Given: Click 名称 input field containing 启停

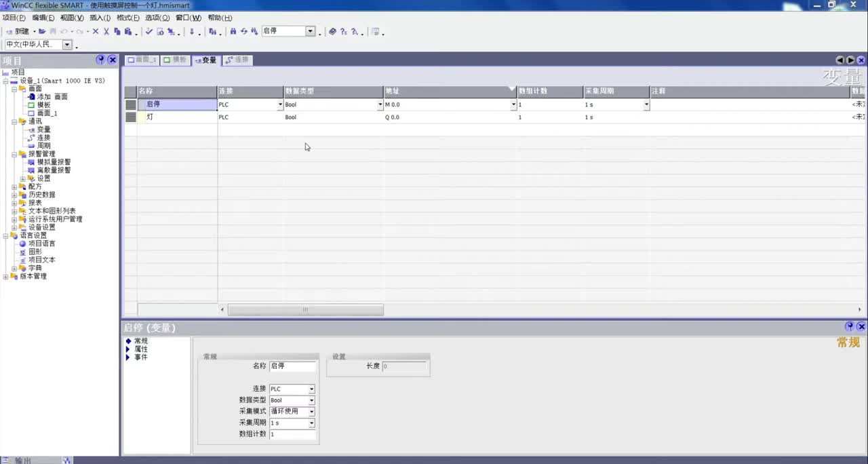Looking at the screenshot, I should coord(292,366).
